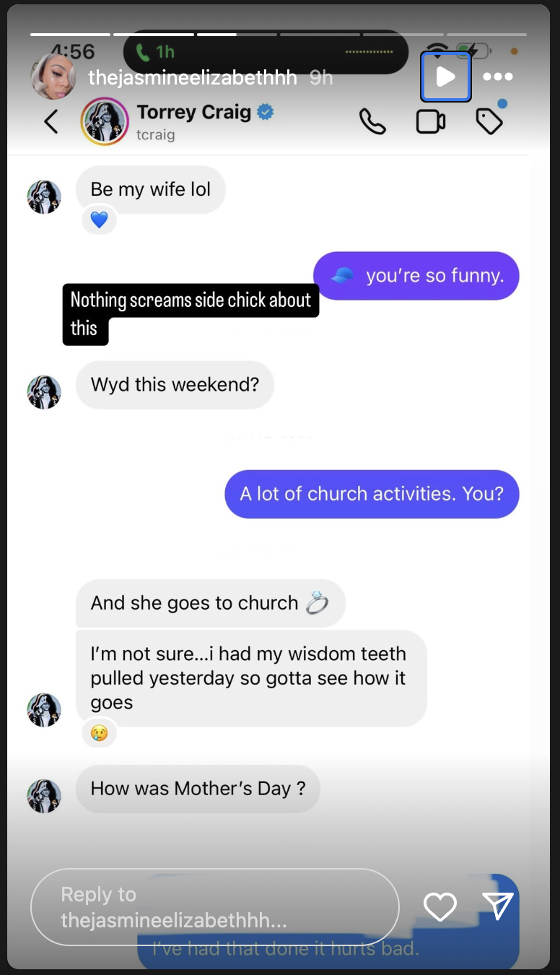The image size is (560, 975).
Task: Jump to the last story progress segment
Action: [486, 34]
